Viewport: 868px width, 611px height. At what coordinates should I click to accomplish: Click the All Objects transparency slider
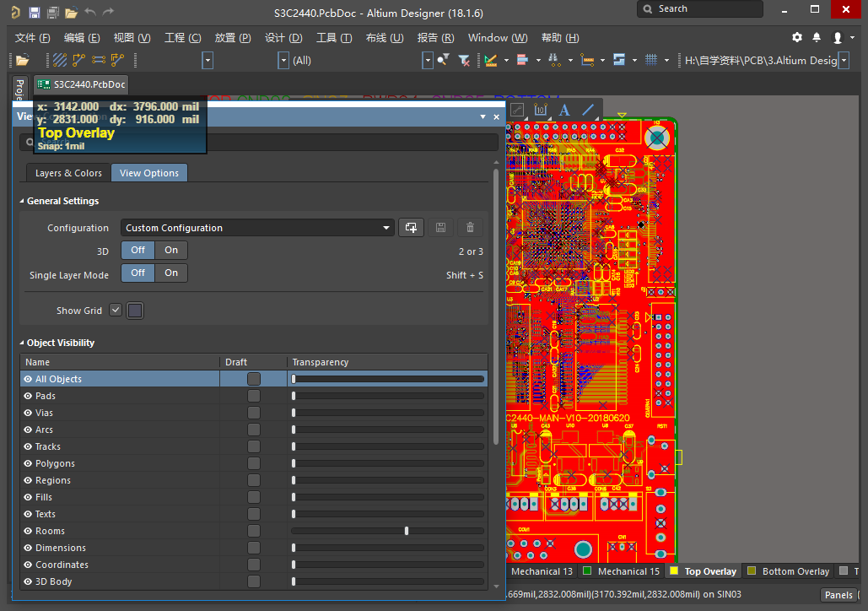[387, 379]
